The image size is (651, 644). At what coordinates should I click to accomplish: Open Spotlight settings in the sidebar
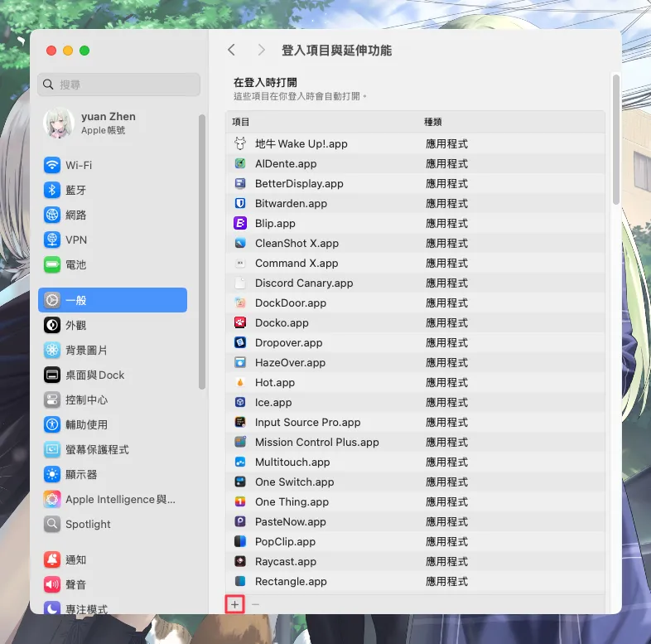(x=88, y=524)
